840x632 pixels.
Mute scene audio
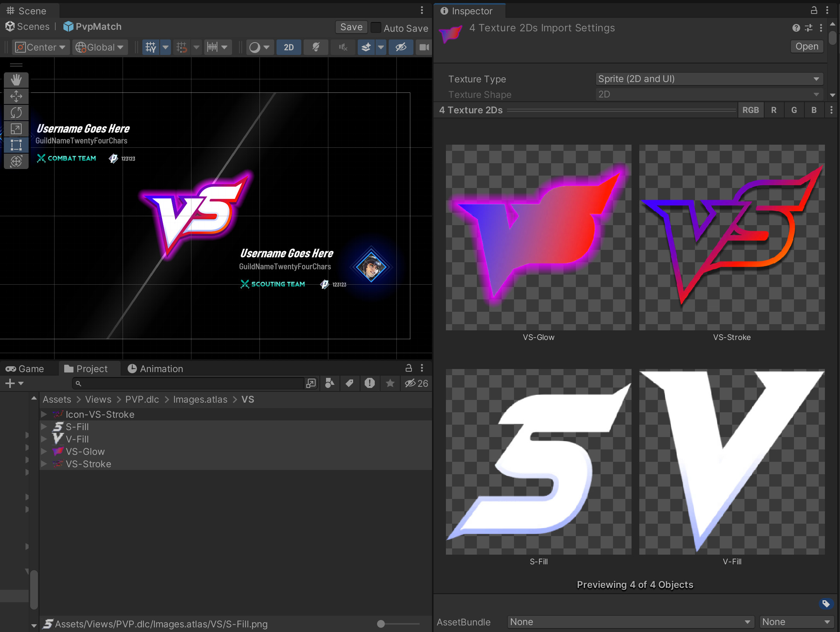(x=343, y=47)
